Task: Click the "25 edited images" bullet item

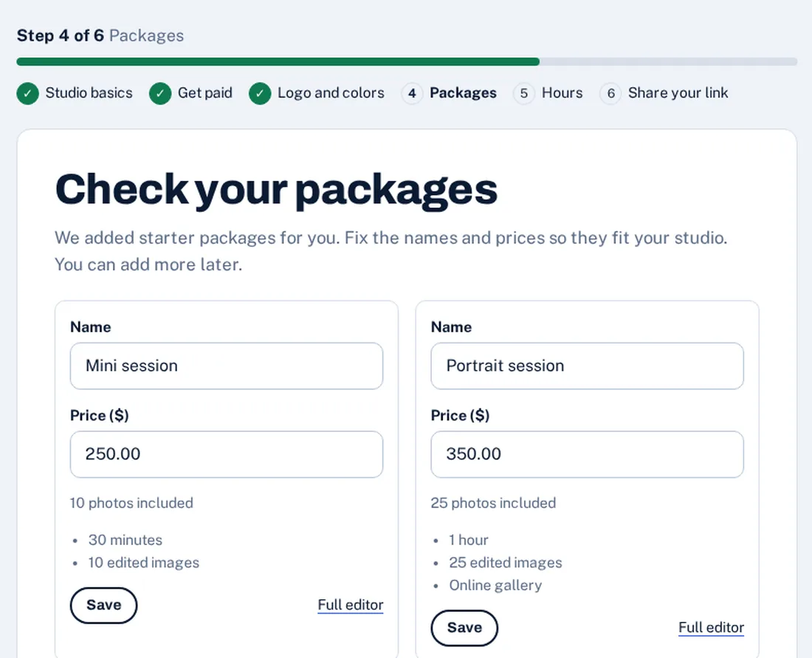Action: coord(506,563)
